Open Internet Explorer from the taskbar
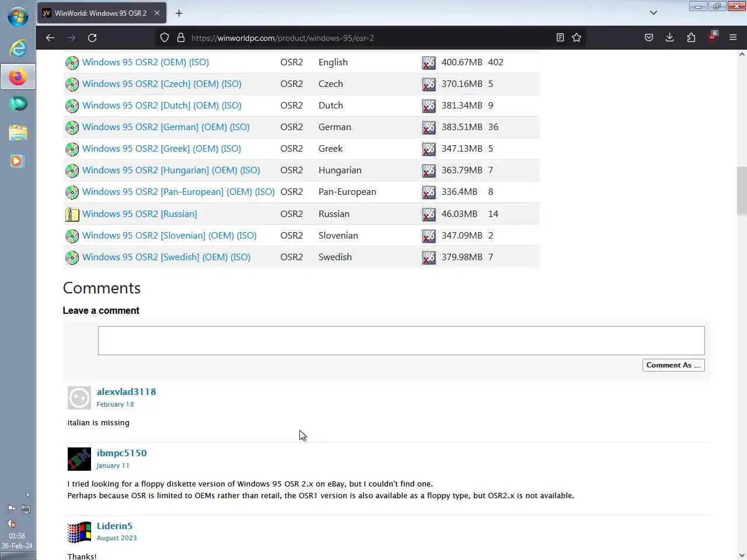Screen dimensions: 747x560 pos(18,48)
